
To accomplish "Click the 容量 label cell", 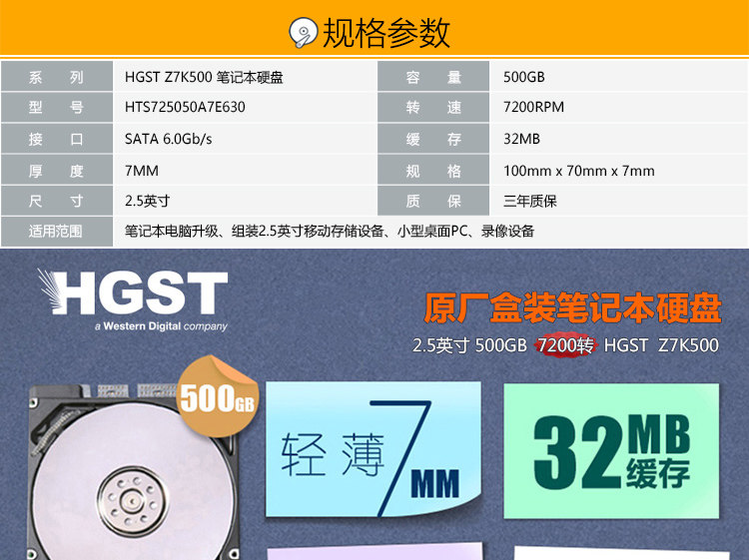I will [x=433, y=77].
